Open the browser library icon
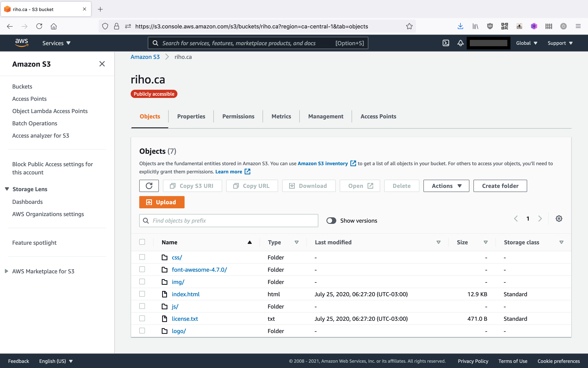 click(475, 26)
